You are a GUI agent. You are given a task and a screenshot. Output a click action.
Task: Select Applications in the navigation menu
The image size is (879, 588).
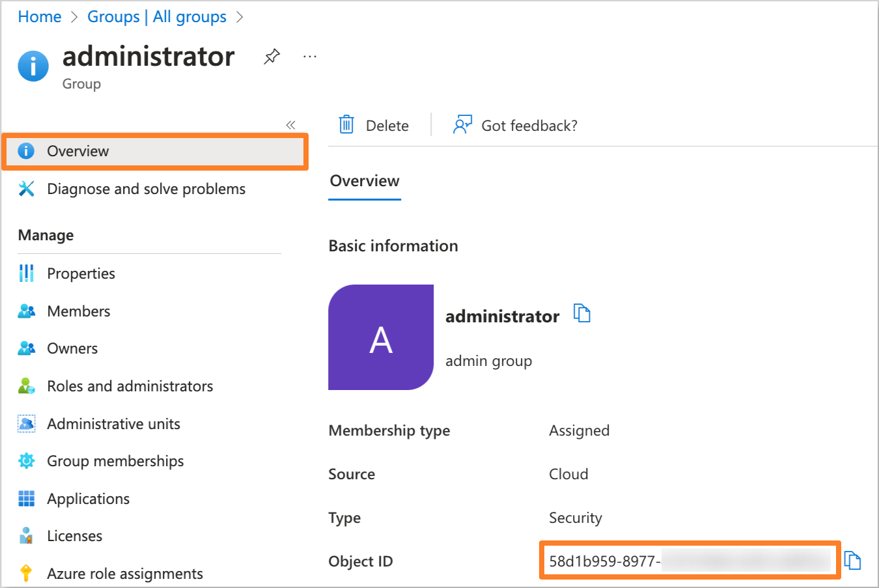click(x=88, y=498)
